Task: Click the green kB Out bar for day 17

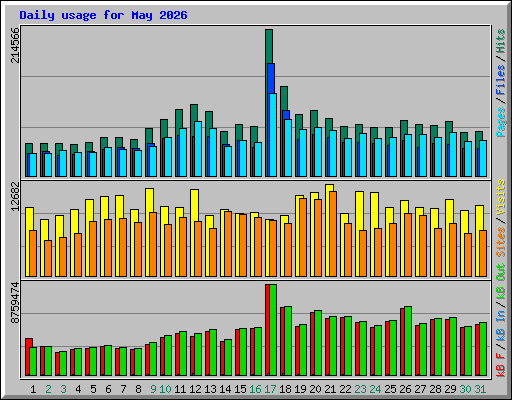Action: pos(273,330)
